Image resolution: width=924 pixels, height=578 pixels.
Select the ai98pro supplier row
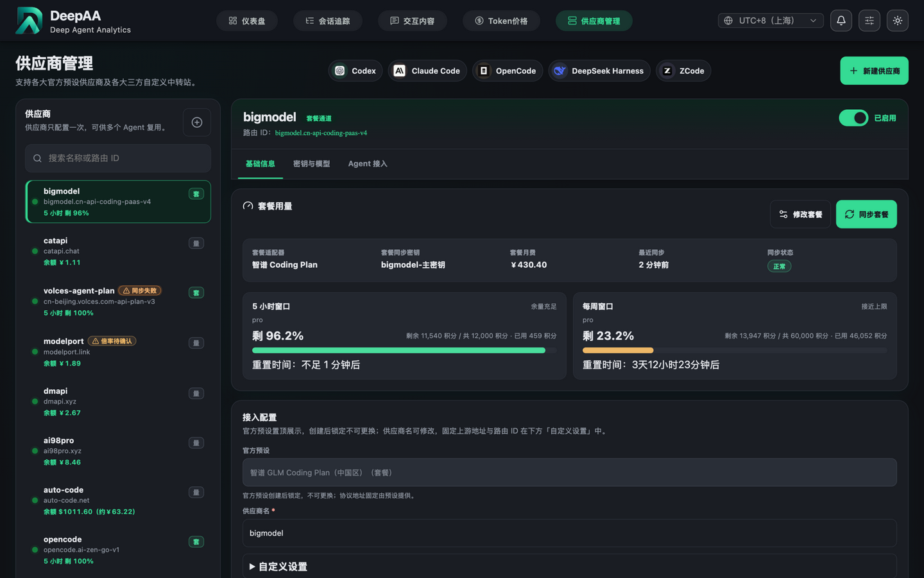pyautogui.click(x=118, y=451)
